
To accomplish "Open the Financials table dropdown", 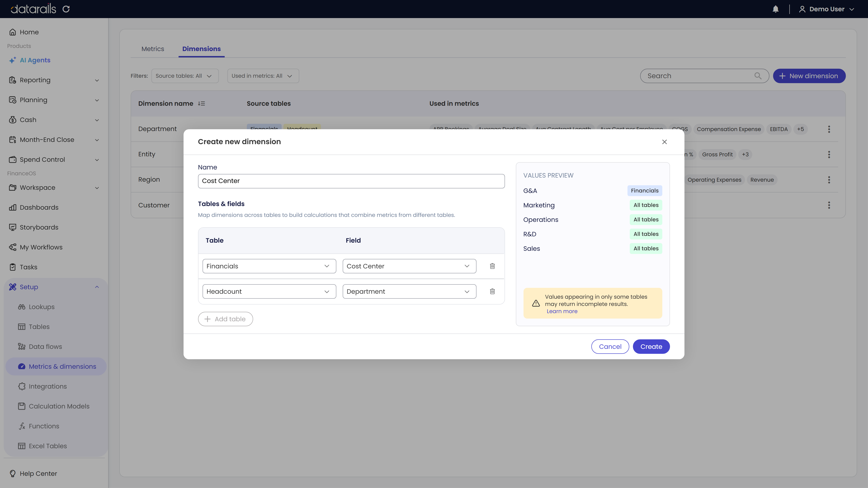I will point(269,266).
